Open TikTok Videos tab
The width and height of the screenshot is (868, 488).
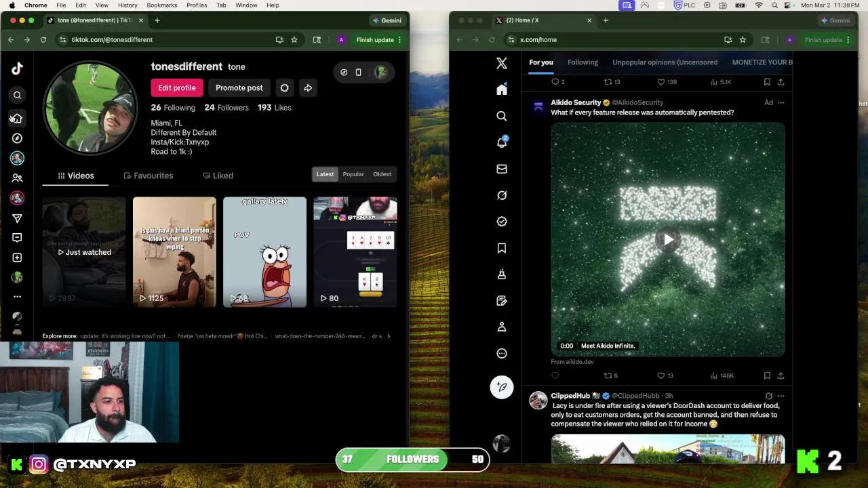pos(76,176)
